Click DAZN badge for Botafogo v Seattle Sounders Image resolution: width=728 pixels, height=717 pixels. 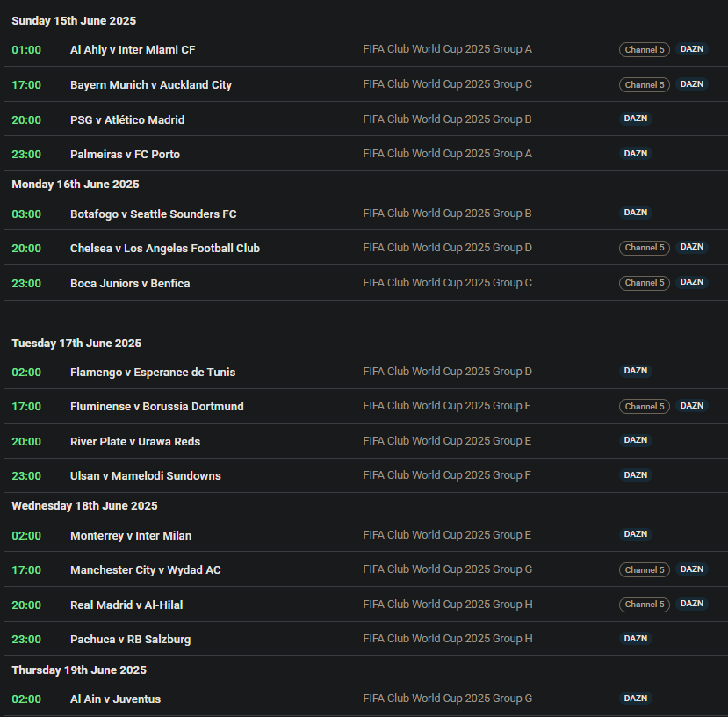pos(635,213)
